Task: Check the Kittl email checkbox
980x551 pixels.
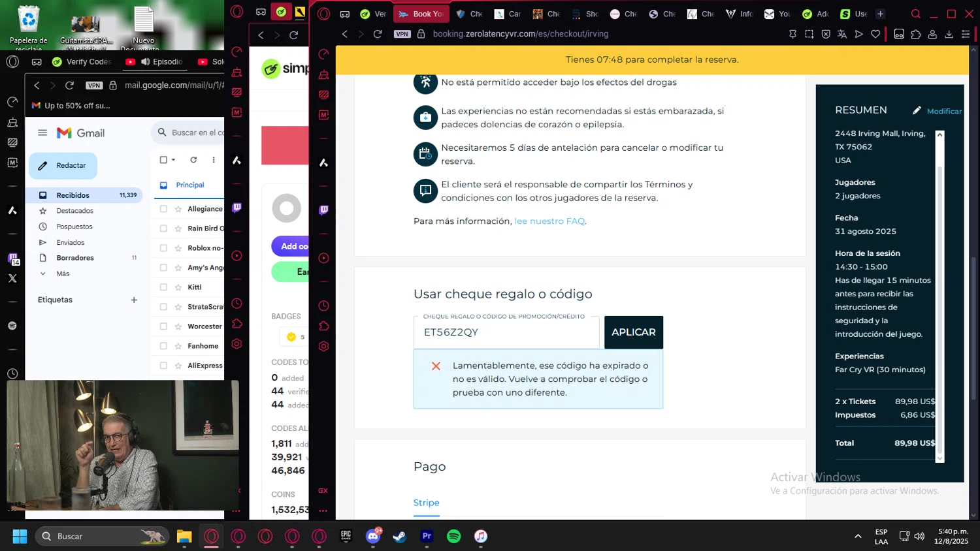Action: (x=163, y=287)
